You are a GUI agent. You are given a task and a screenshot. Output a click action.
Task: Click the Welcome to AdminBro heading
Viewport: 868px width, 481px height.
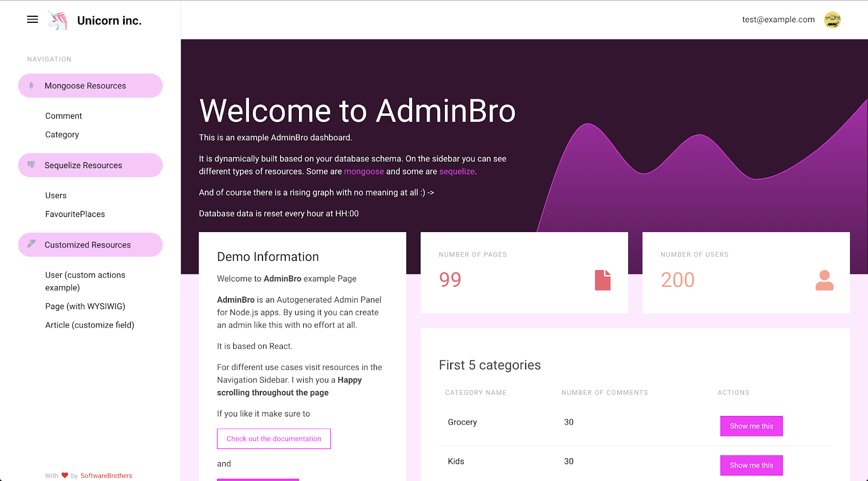358,111
